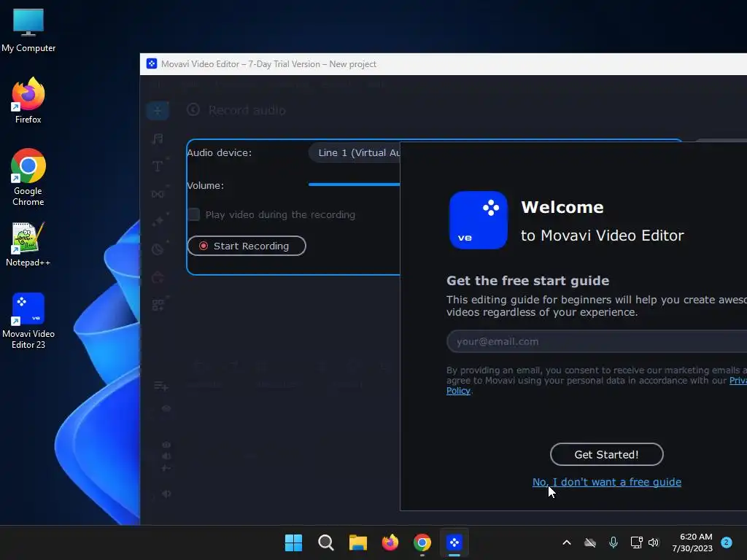747x560 pixels.
Task: Open the shopping bag sidebar tab
Action: tap(158, 276)
